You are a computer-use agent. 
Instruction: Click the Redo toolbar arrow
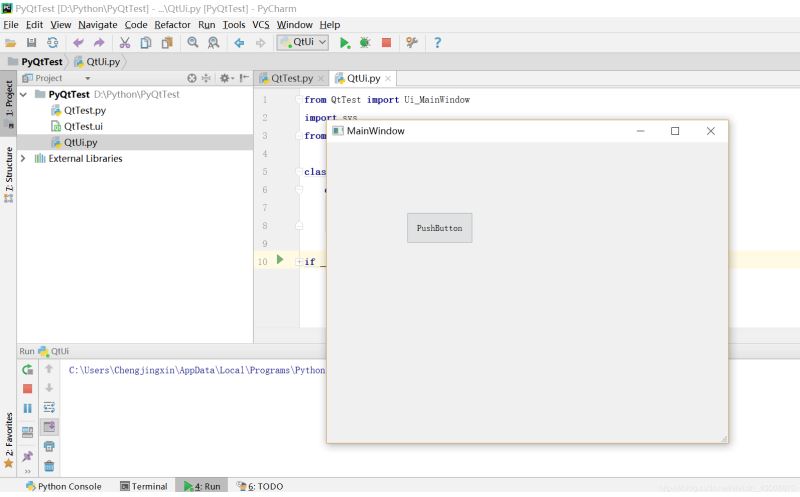tap(99, 43)
